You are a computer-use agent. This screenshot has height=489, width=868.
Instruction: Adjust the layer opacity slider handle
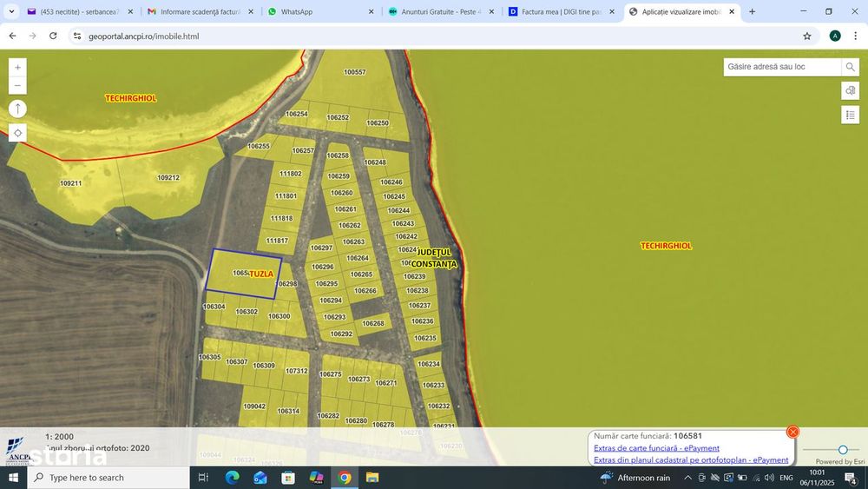coord(843,450)
